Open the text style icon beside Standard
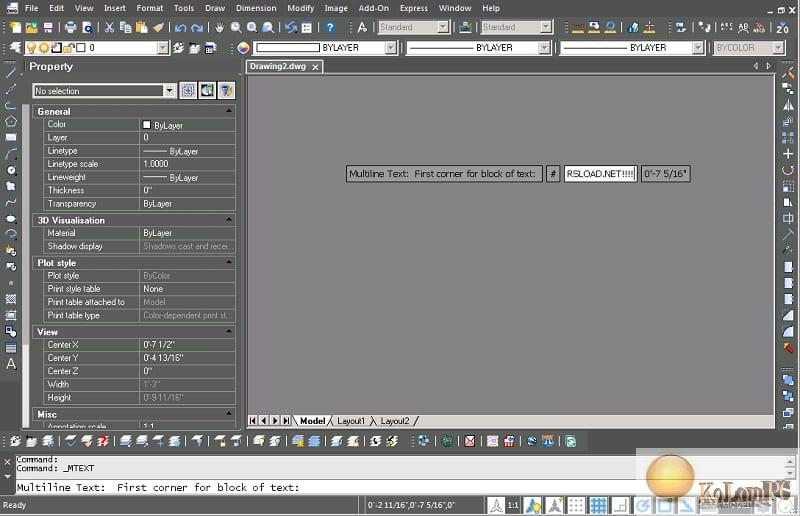The height and width of the screenshot is (516, 800). pos(362,27)
